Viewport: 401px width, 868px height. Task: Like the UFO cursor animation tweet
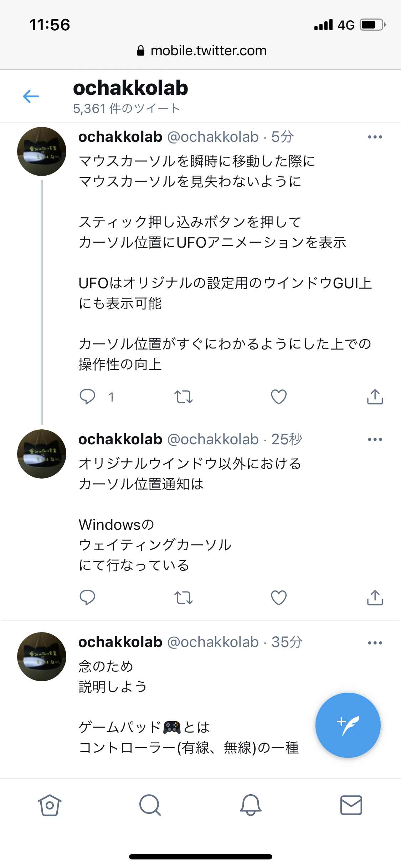click(x=279, y=397)
